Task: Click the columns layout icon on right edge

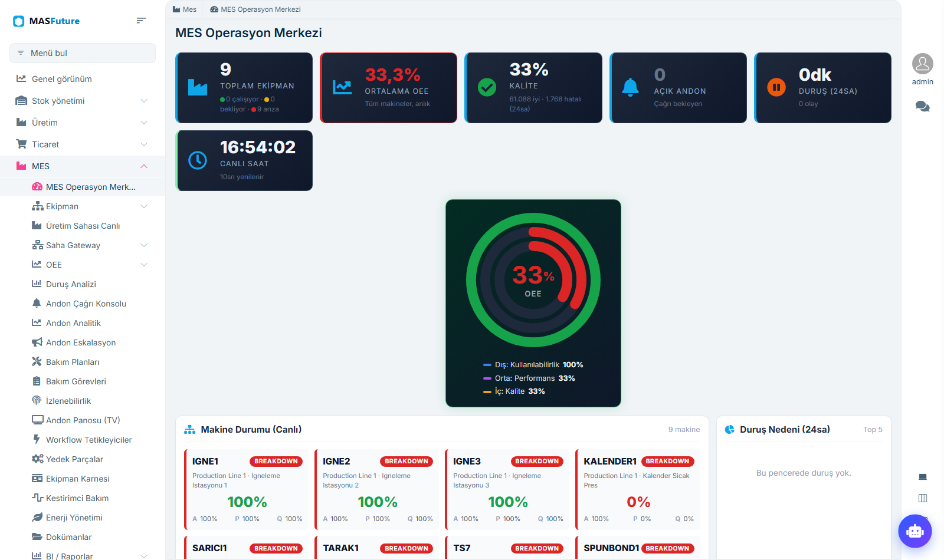Action: (923, 498)
